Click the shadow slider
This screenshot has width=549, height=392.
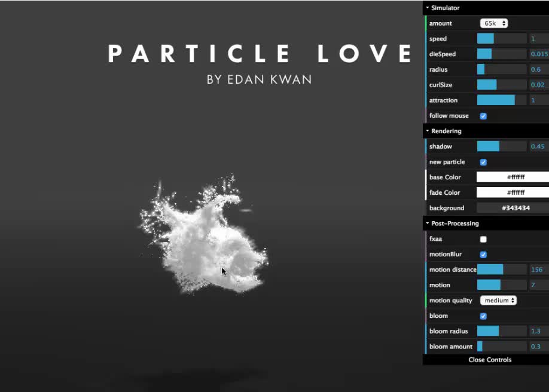pyautogui.click(x=502, y=146)
